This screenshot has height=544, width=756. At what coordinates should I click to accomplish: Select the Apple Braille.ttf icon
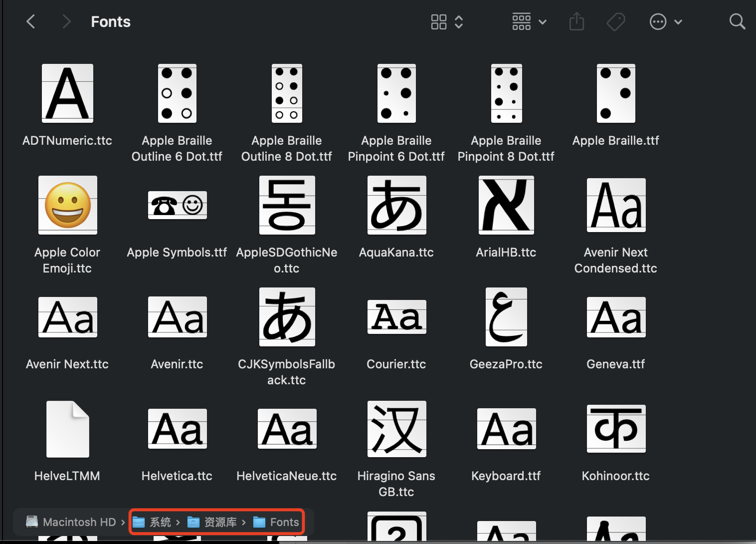(616, 93)
